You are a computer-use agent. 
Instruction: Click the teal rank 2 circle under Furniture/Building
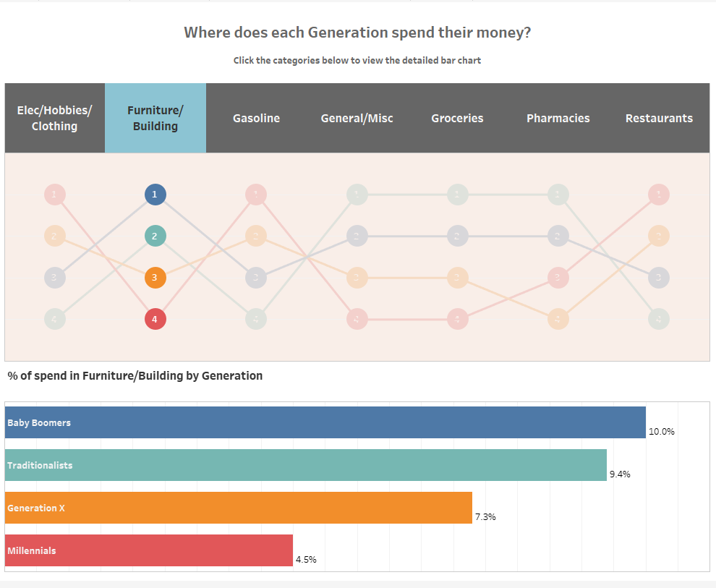(x=155, y=236)
